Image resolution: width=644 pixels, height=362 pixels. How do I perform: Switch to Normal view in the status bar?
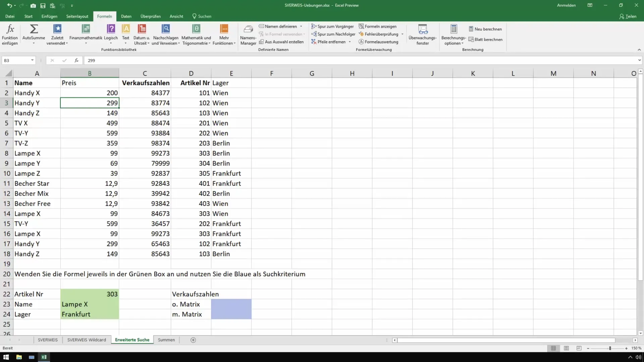click(x=553, y=348)
